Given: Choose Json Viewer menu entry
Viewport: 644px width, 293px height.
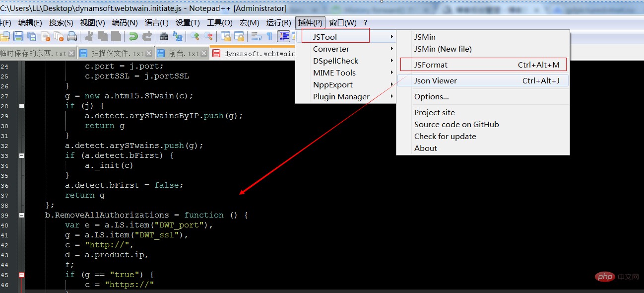Looking at the screenshot, I should coord(436,80).
